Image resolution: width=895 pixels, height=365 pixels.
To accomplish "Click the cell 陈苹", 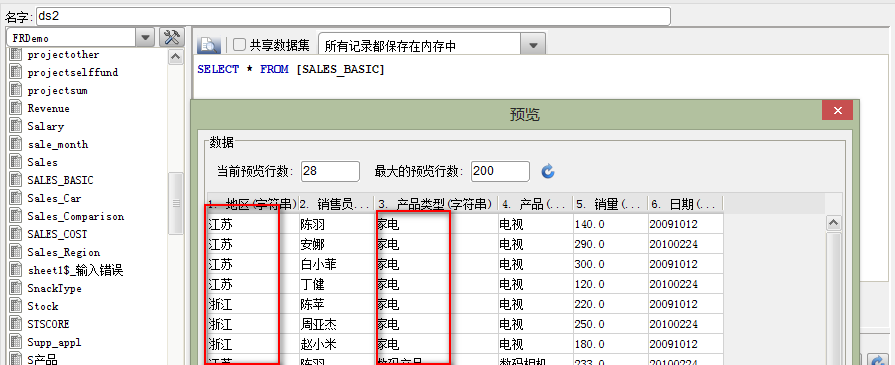I will coord(336,304).
